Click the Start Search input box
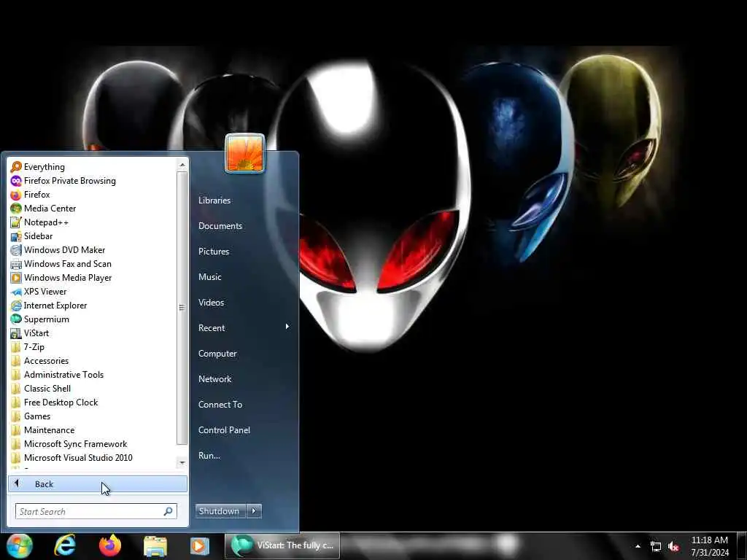The width and height of the screenshot is (747, 560). [90, 511]
